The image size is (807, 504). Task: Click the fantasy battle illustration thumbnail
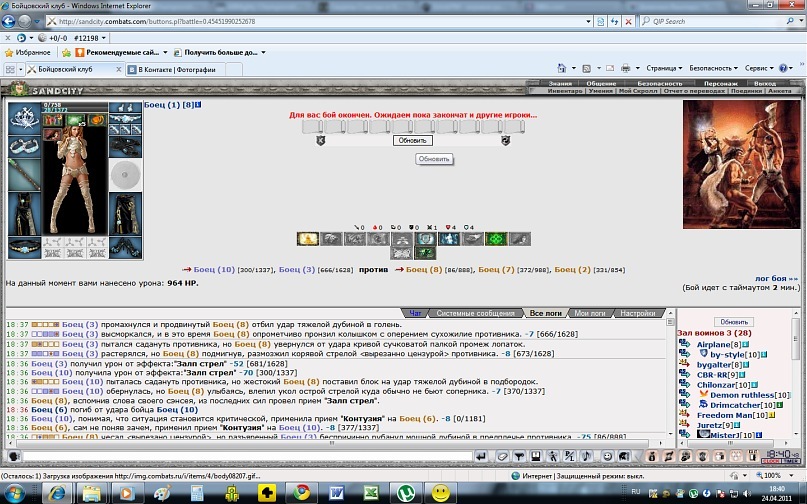pos(741,164)
